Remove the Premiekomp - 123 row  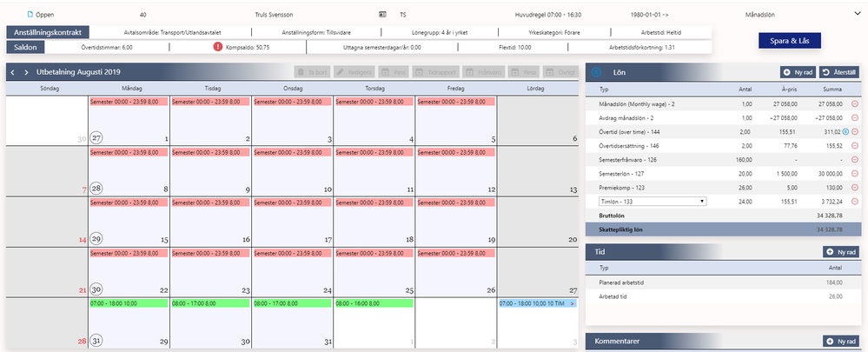point(854,188)
